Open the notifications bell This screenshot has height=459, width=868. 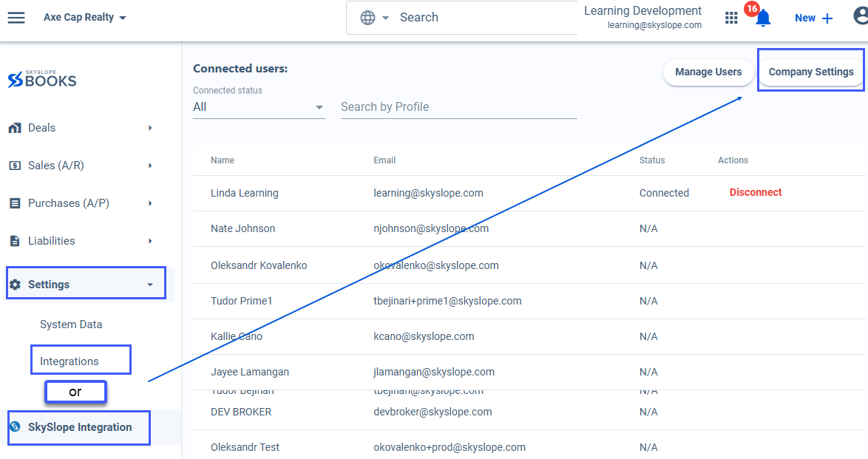[x=763, y=18]
